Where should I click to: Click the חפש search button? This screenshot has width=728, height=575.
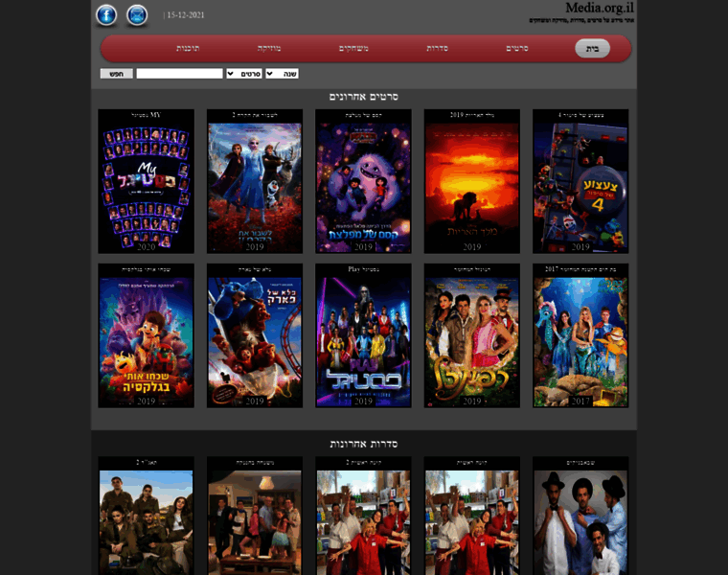(117, 74)
